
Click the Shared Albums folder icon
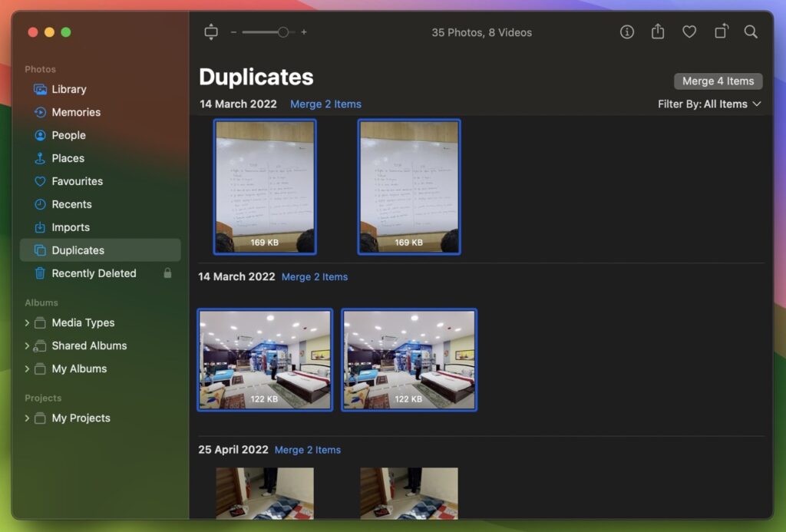click(40, 346)
